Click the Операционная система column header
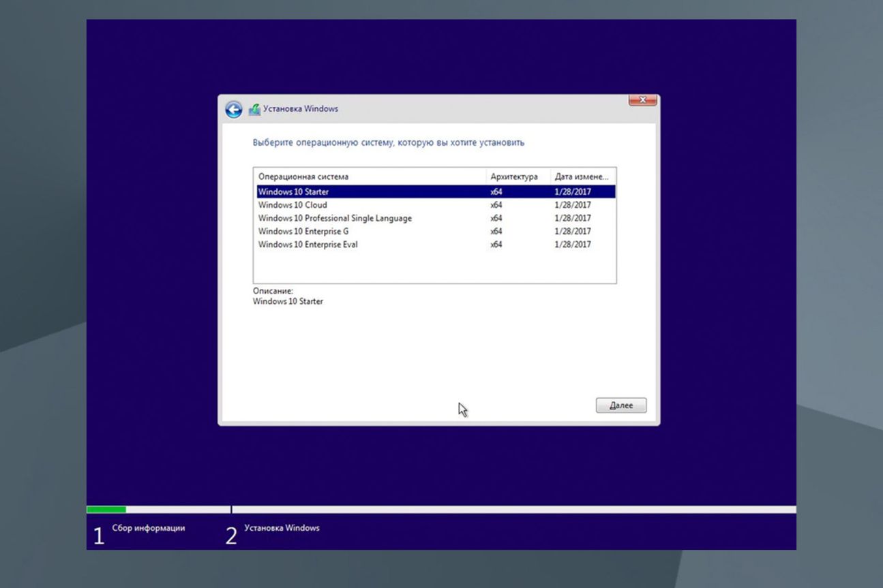 pyautogui.click(x=370, y=176)
